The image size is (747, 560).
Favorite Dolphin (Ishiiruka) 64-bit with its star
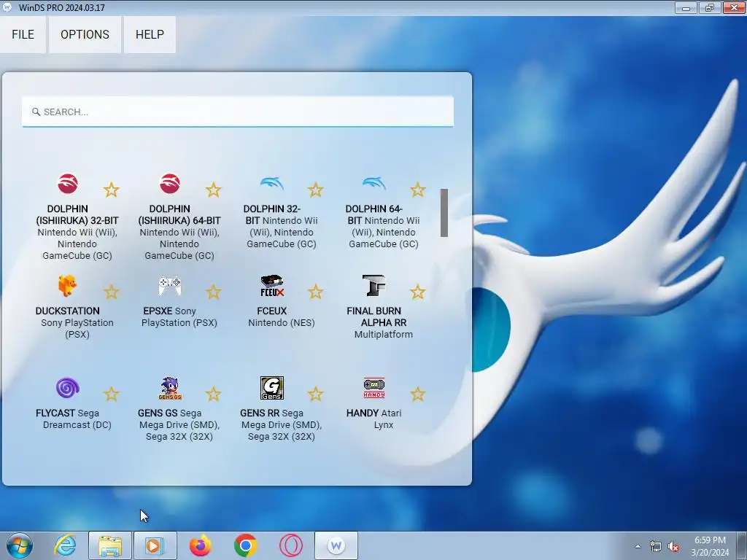click(214, 190)
